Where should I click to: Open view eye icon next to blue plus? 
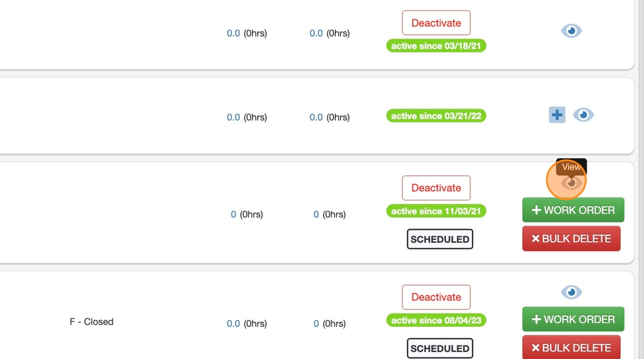(583, 115)
